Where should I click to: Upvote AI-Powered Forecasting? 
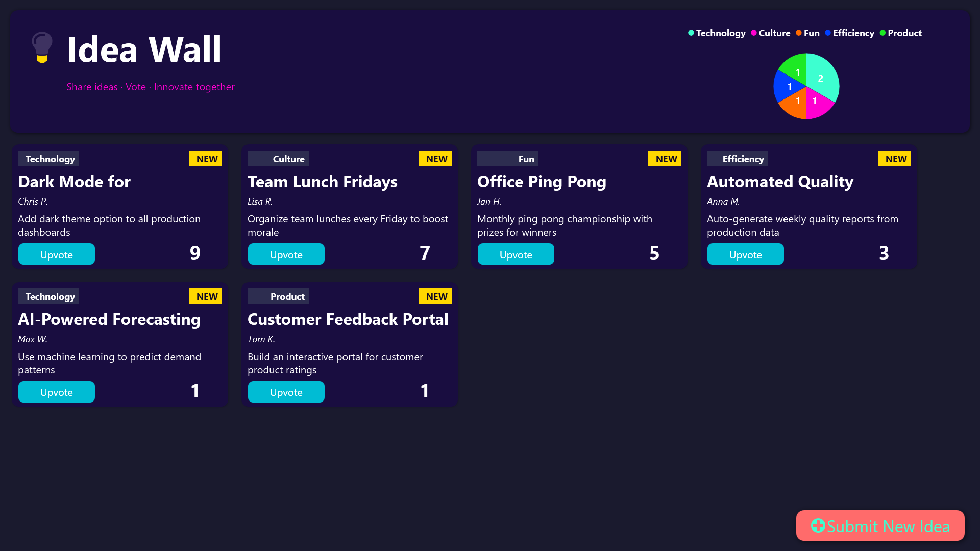[57, 392]
